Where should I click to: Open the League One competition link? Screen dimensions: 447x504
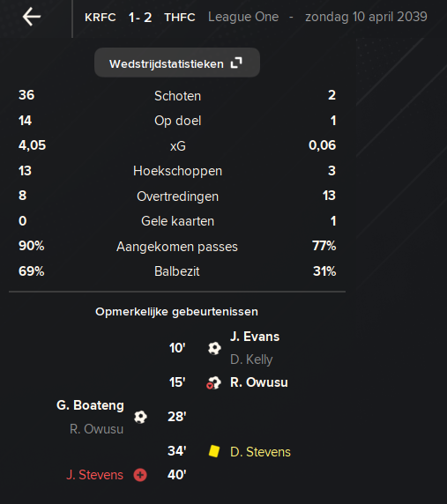tap(243, 17)
